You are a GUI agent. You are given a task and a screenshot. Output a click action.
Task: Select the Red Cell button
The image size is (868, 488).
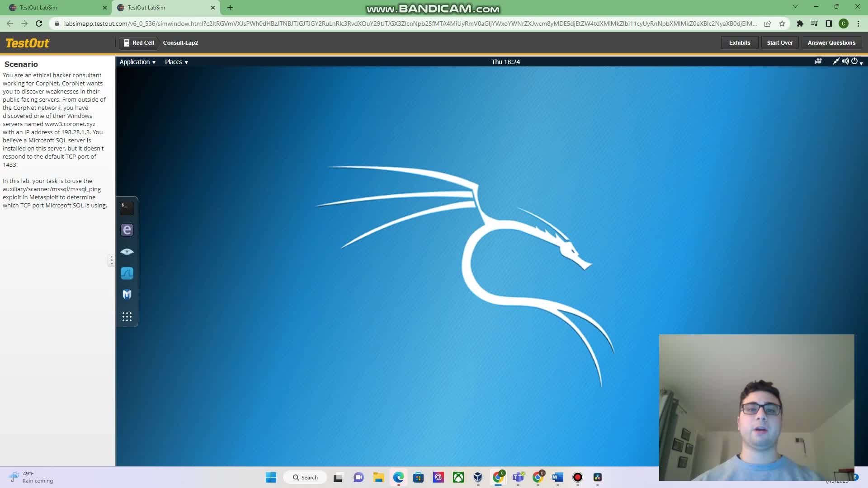[139, 42]
